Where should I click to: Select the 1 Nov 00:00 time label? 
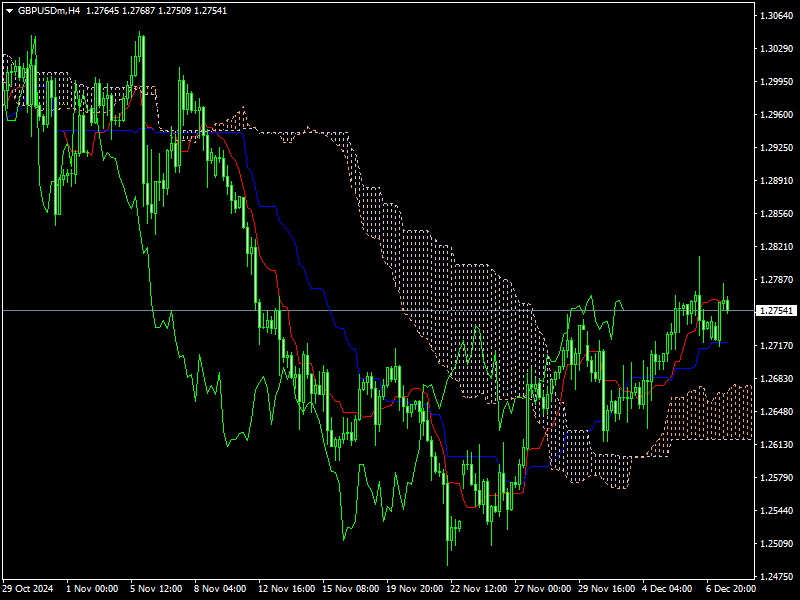point(92,589)
